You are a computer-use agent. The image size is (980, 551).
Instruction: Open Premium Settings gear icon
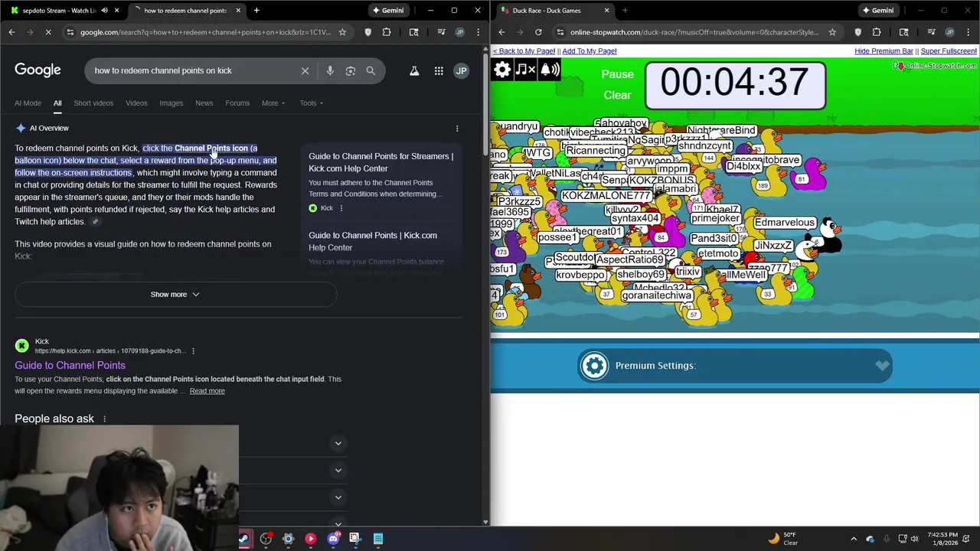coord(594,366)
